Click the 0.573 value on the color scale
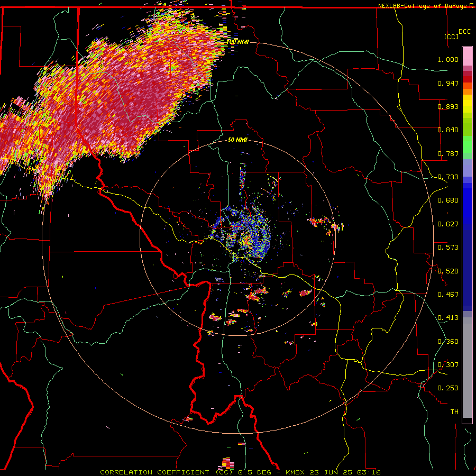 (x=448, y=248)
